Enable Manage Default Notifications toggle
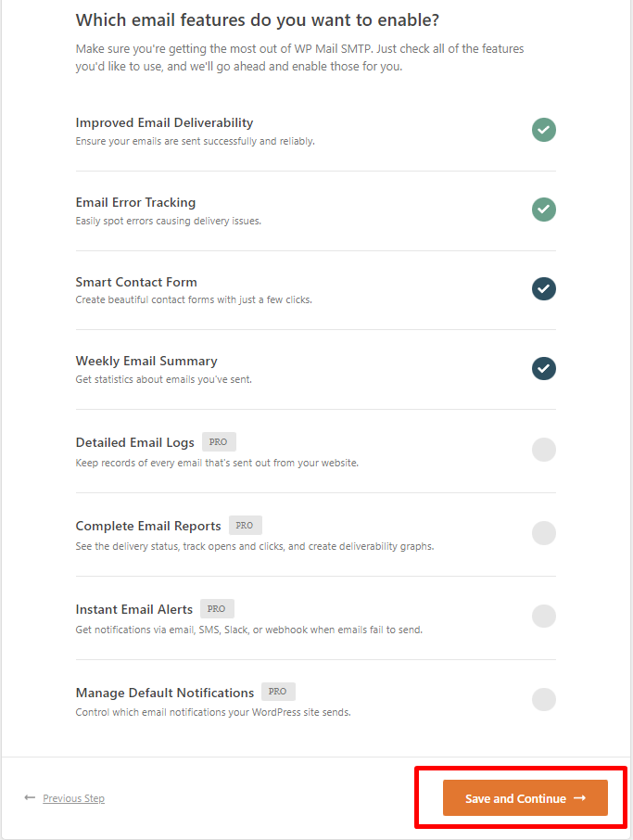 (544, 700)
